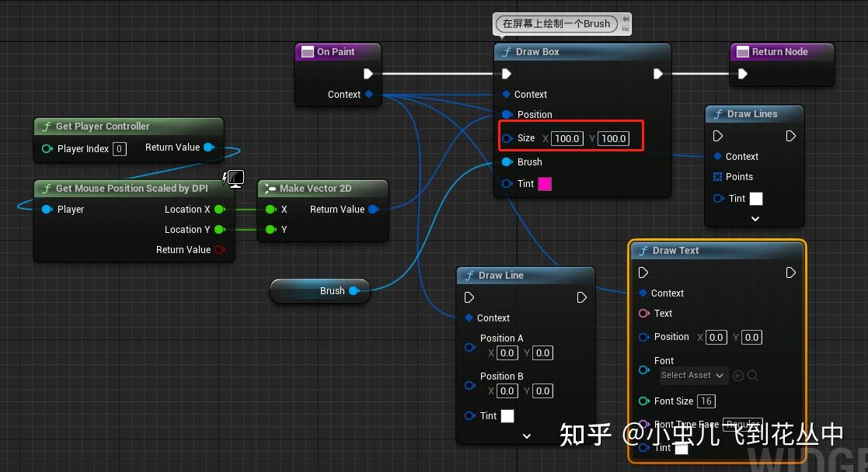Click Player Index value field
The image size is (868, 472).
[x=120, y=149]
